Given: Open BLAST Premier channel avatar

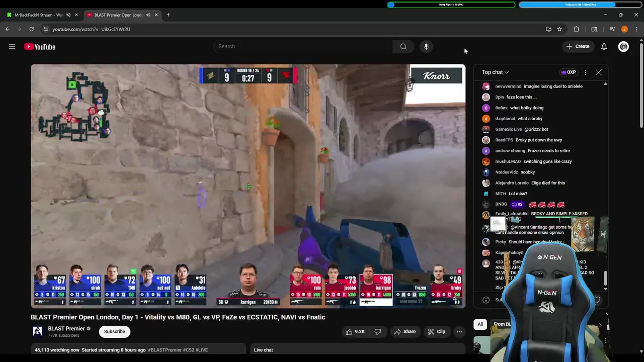Looking at the screenshot, I should [37, 331].
